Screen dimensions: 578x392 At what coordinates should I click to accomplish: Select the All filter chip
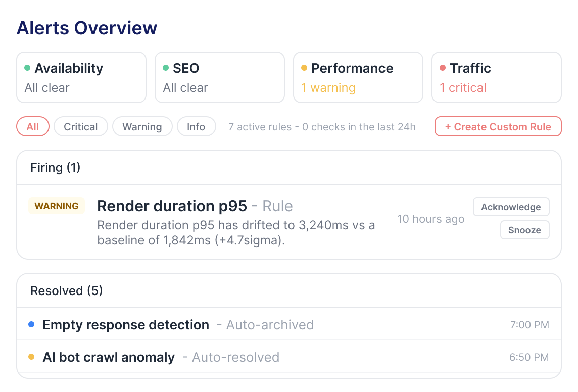[33, 126]
